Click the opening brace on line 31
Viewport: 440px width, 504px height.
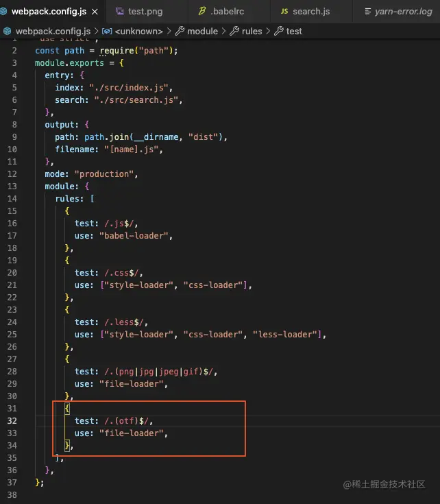(x=66, y=409)
